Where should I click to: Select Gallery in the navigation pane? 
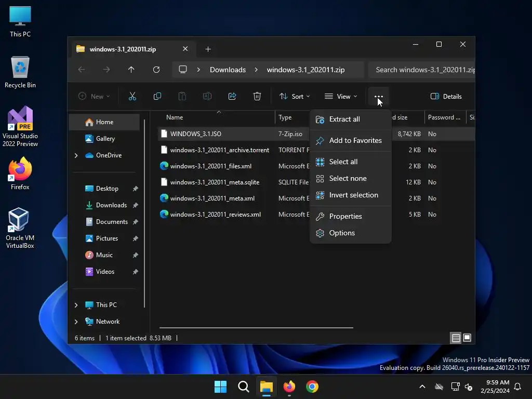pos(104,139)
